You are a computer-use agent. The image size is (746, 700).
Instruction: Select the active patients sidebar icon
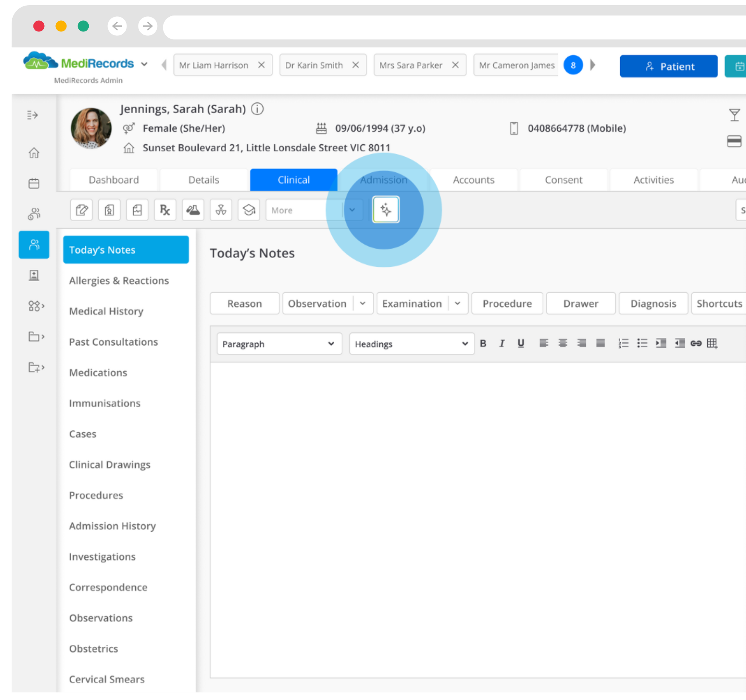point(34,245)
